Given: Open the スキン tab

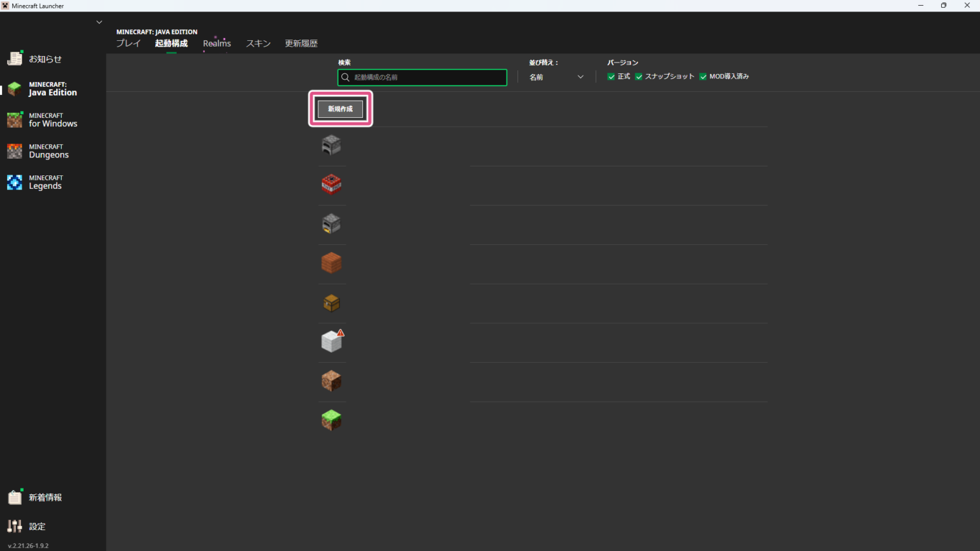Looking at the screenshot, I should pos(258,43).
